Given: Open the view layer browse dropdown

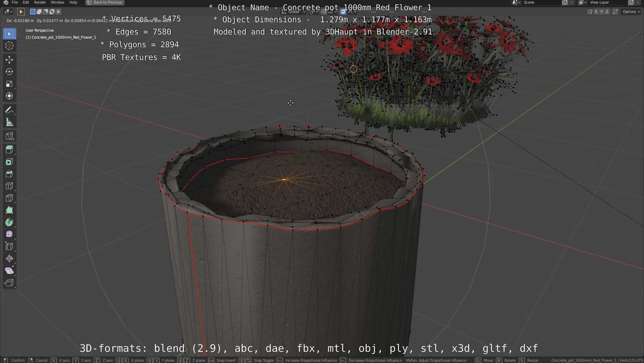Looking at the screenshot, I should tap(583, 3).
